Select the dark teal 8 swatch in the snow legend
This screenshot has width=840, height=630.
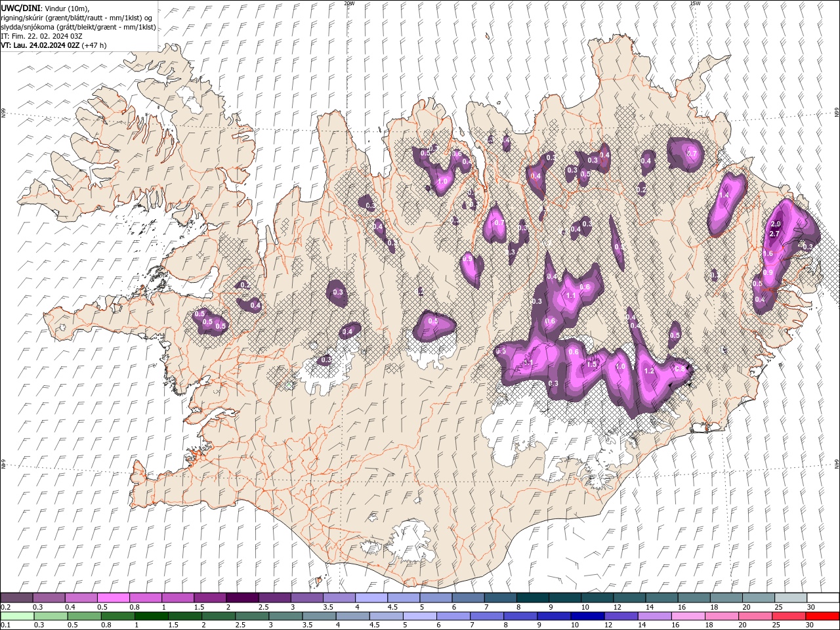pos(532,598)
